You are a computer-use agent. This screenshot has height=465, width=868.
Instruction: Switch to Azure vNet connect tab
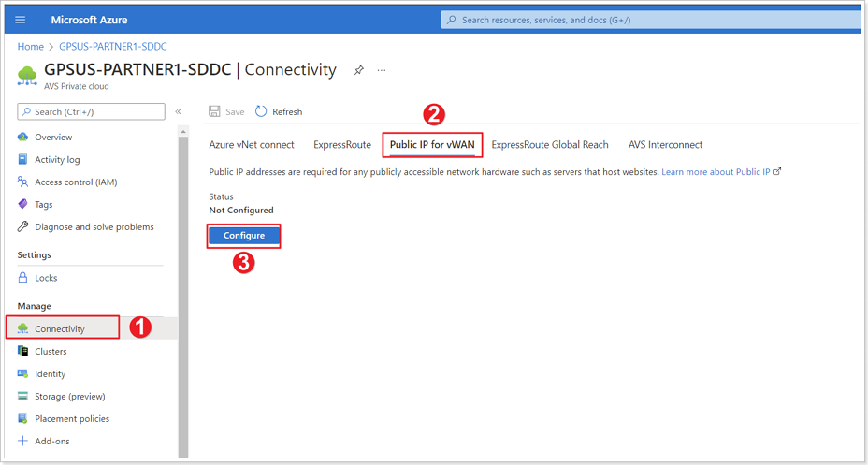click(252, 145)
